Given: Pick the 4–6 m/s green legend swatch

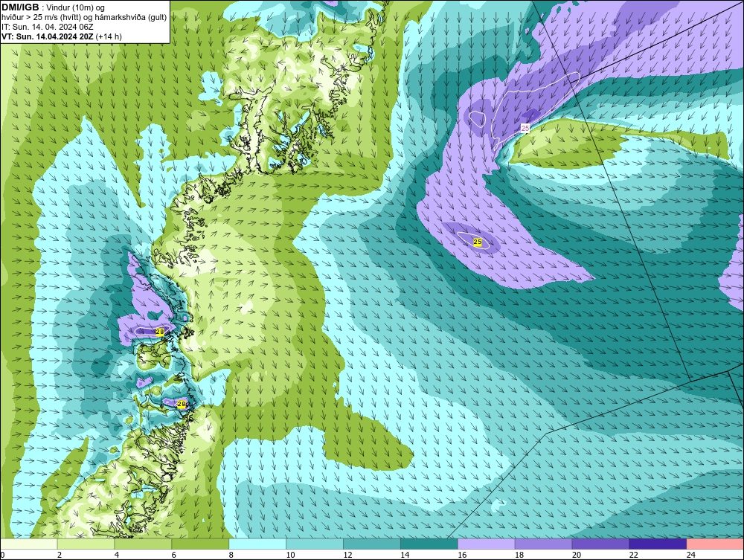Looking at the screenshot, I should [x=143, y=544].
